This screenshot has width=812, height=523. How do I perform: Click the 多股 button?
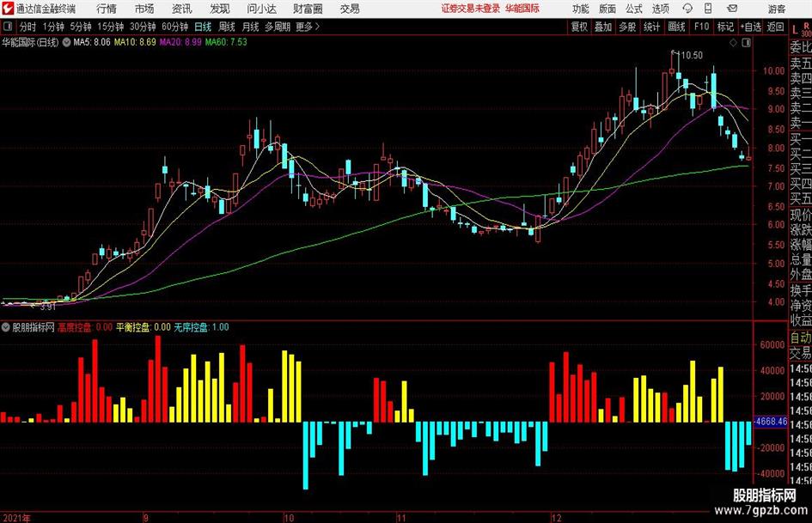tap(627, 27)
